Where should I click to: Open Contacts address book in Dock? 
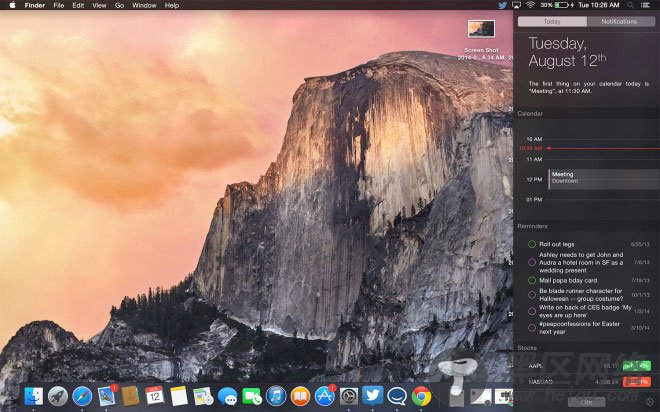click(x=130, y=396)
